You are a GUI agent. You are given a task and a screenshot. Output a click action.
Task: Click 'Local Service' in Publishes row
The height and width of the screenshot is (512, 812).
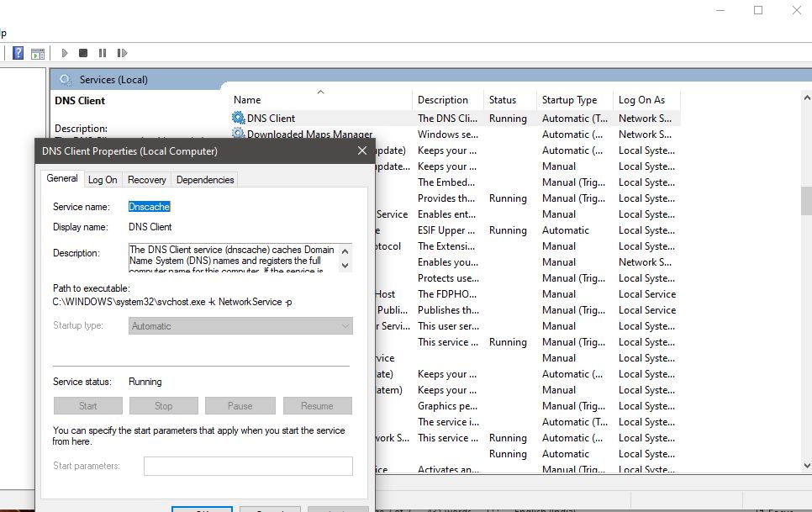coord(646,310)
